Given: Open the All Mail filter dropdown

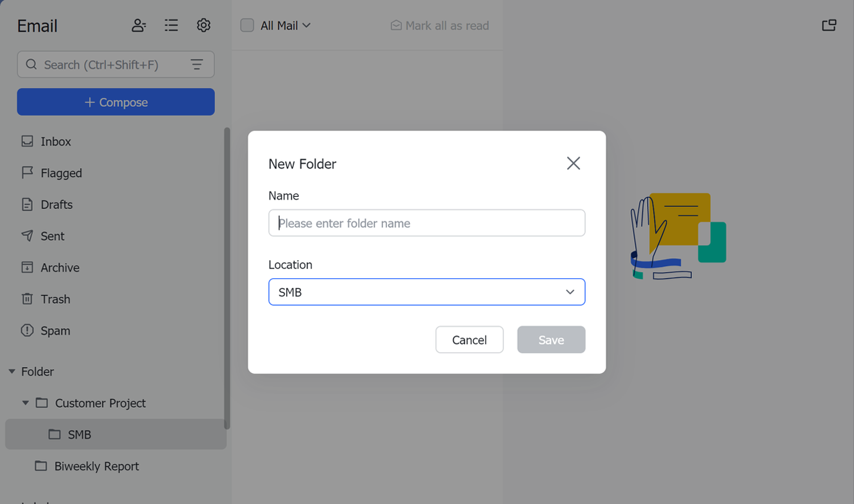Looking at the screenshot, I should (275, 25).
